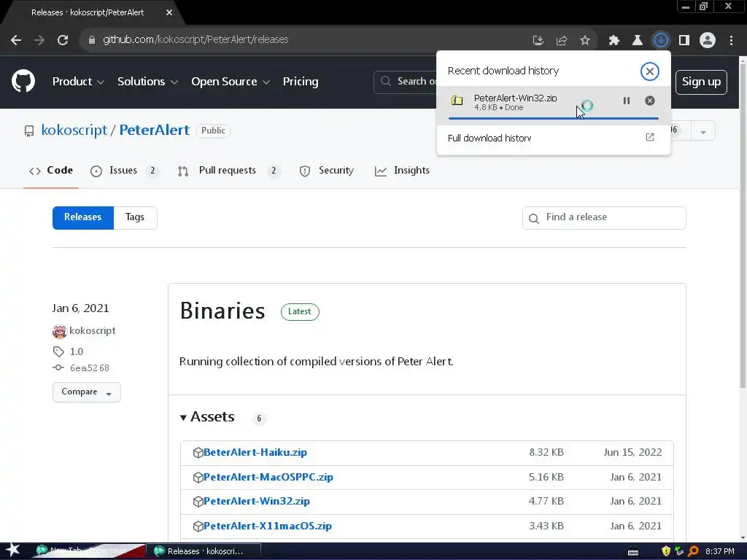Download PeterAlert-X11macOS.zip
This screenshot has height=560, width=747.
tap(267, 526)
